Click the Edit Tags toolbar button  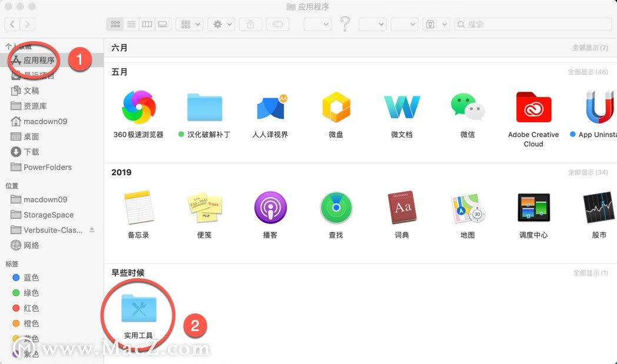click(x=278, y=24)
